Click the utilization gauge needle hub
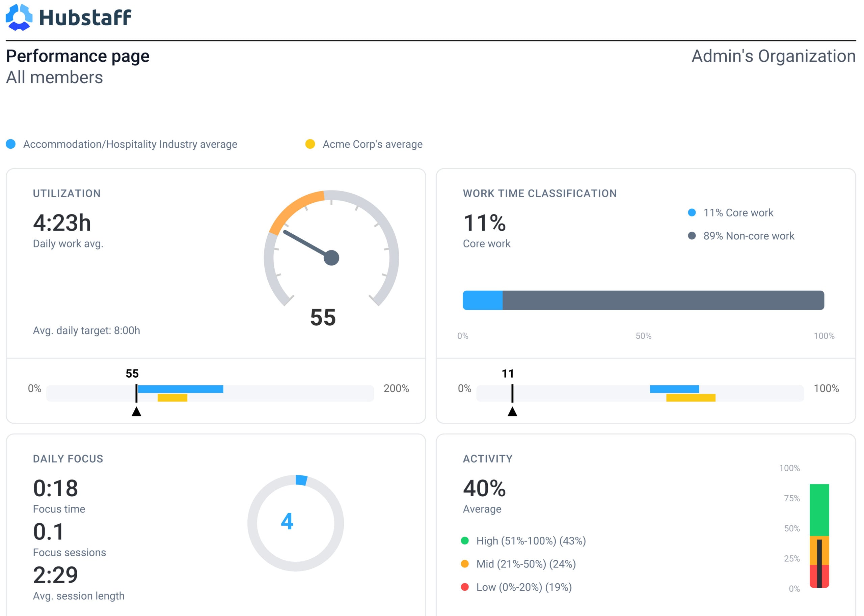 [331, 258]
